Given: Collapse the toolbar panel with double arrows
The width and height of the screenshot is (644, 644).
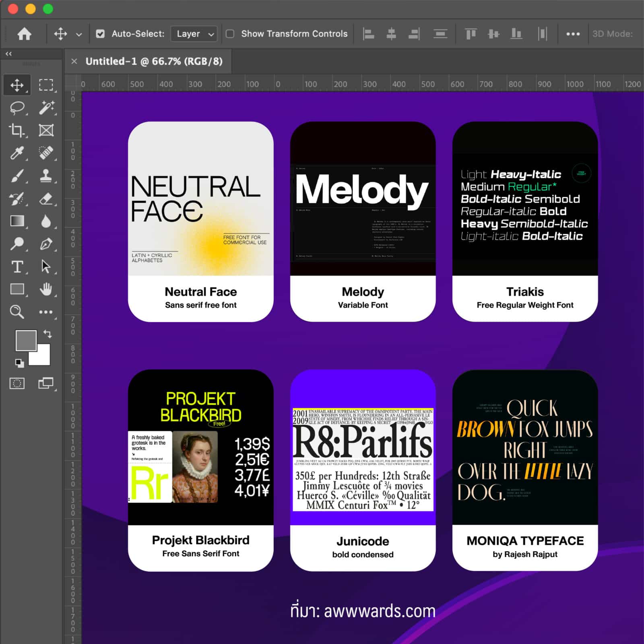Looking at the screenshot, I should click(8, 54).
